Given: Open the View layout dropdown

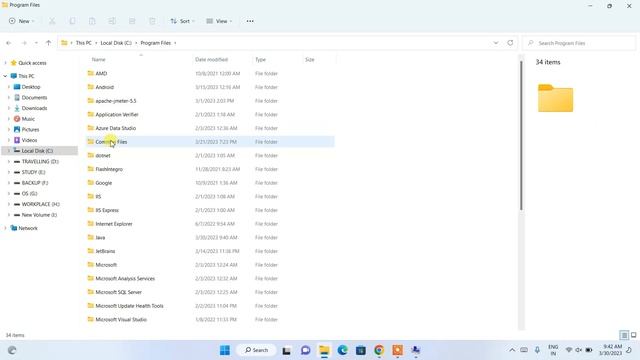Looking at the screenshot, I should [219, 21].
